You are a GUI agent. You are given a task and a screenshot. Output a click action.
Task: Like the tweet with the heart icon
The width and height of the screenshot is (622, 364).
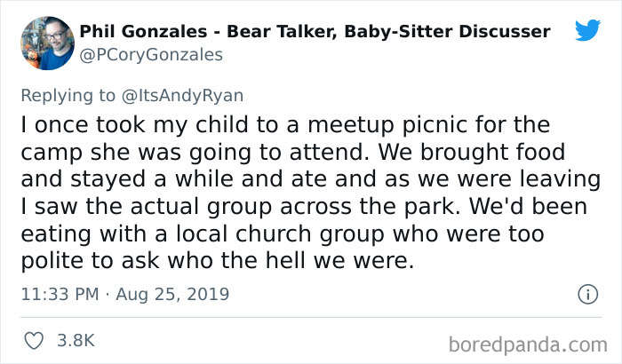(34, 340)
